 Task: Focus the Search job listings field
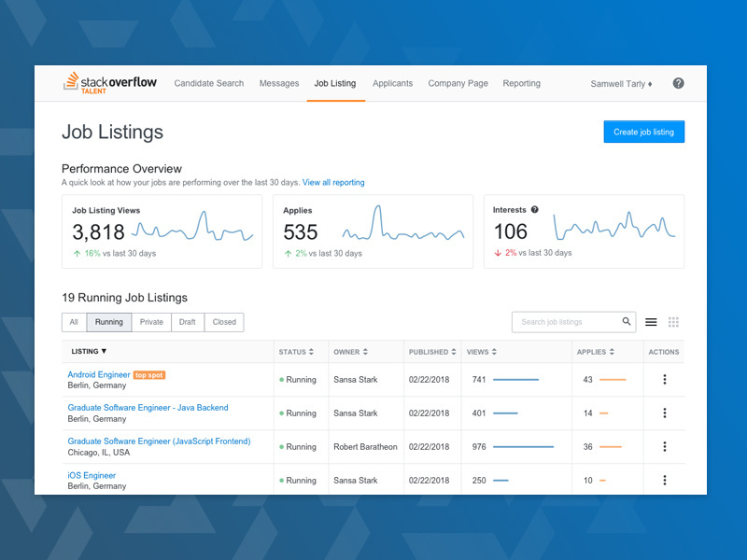point(566,322)
